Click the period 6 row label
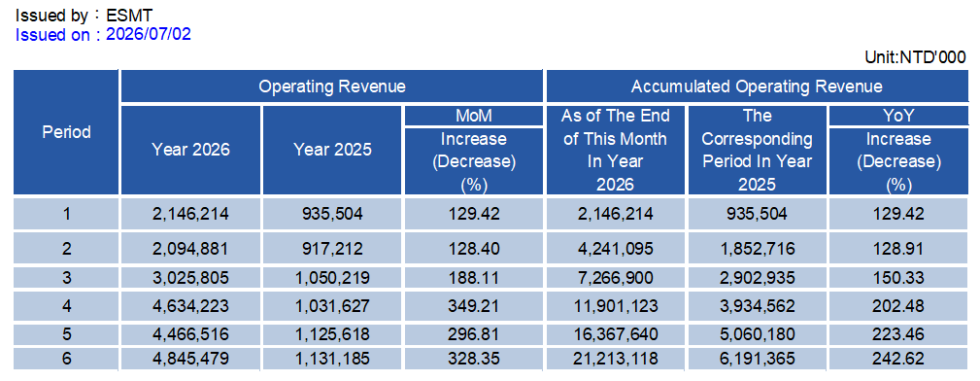The image size is (980, 381). click(66, 359)
